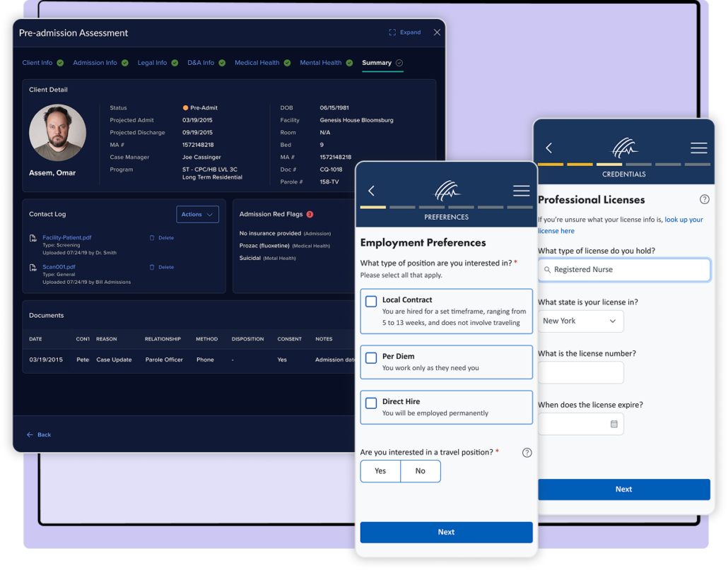This screenshot has width=728, height=570.
Task: Click the heartbeat logo on the Preferences screen
Action: [447, 190]
